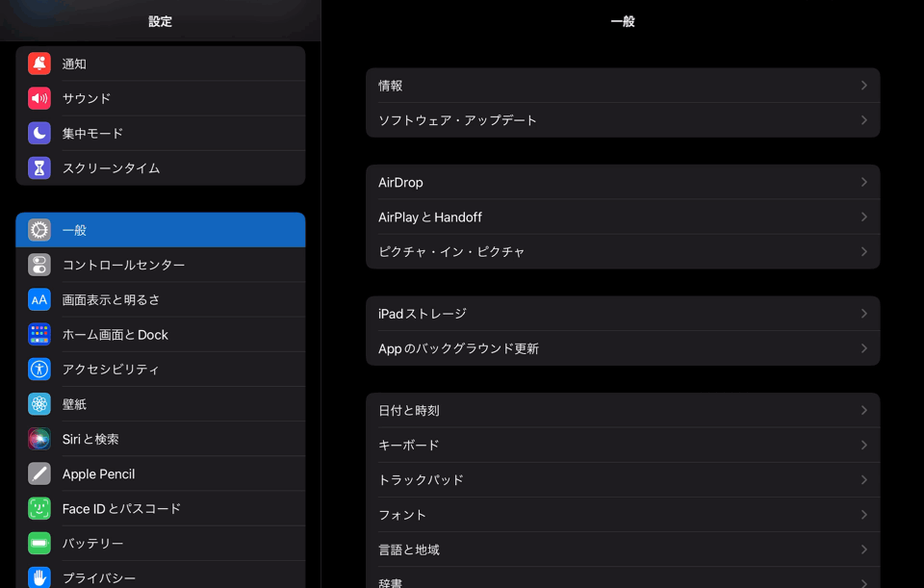Image resolution: width=924 pixels, height=588 pixels.
Task: Tap chevron on キーボード row
Action: coord(864,445)
